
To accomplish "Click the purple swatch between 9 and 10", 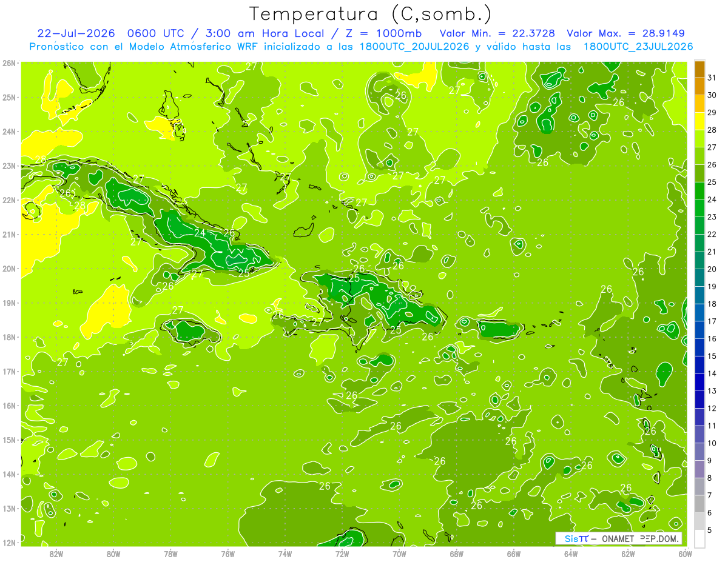I will pos(699,452).
